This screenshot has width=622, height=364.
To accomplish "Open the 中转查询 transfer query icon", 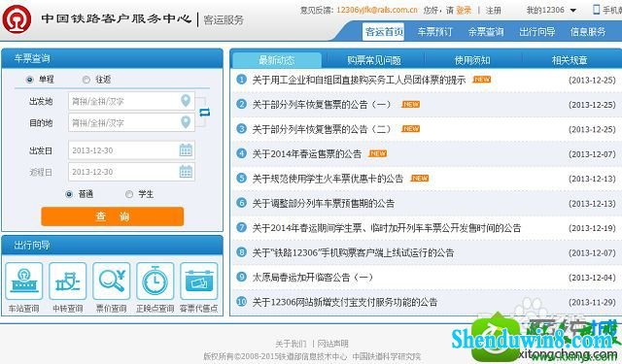I will (x=67, y=281).
